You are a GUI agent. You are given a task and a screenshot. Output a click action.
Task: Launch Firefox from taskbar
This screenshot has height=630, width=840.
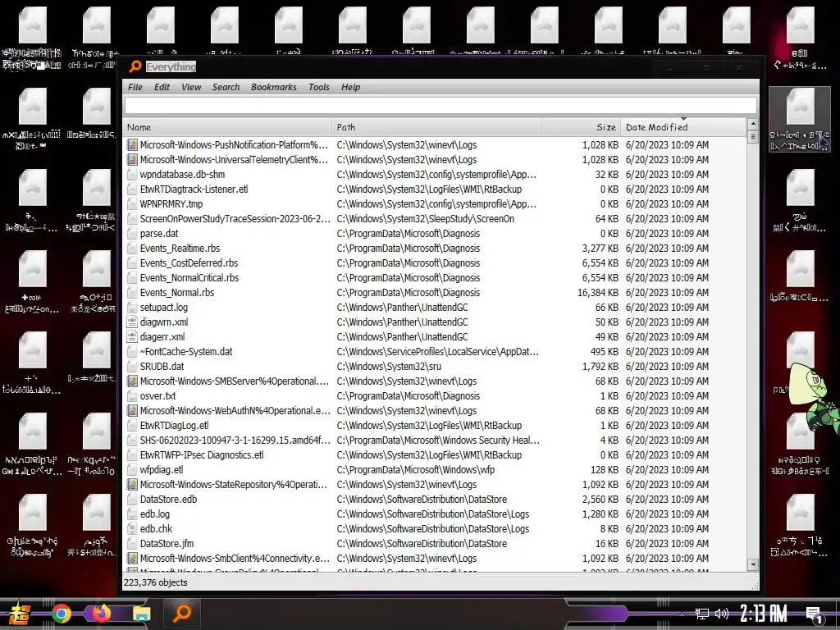tap(101, 613)
